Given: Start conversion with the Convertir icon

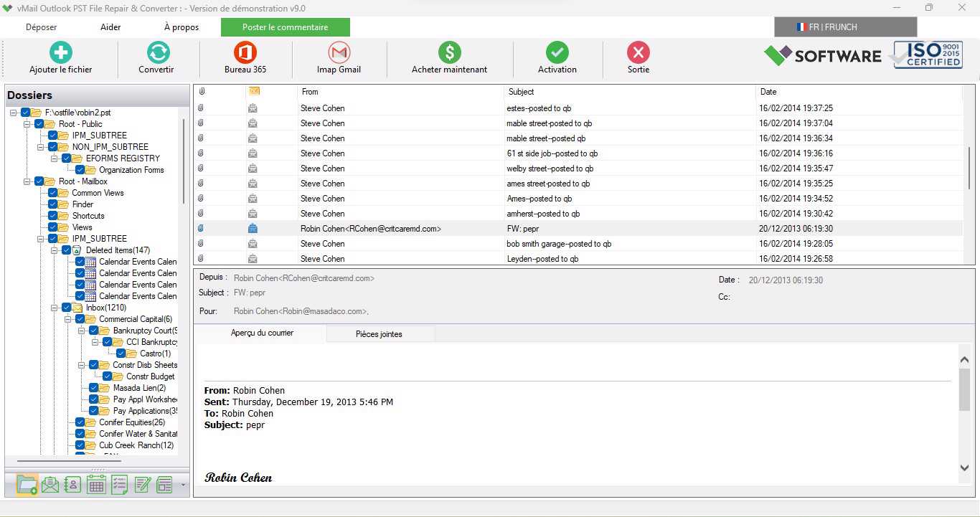Looking at the screenshot, I should click(x=158, y=52).
